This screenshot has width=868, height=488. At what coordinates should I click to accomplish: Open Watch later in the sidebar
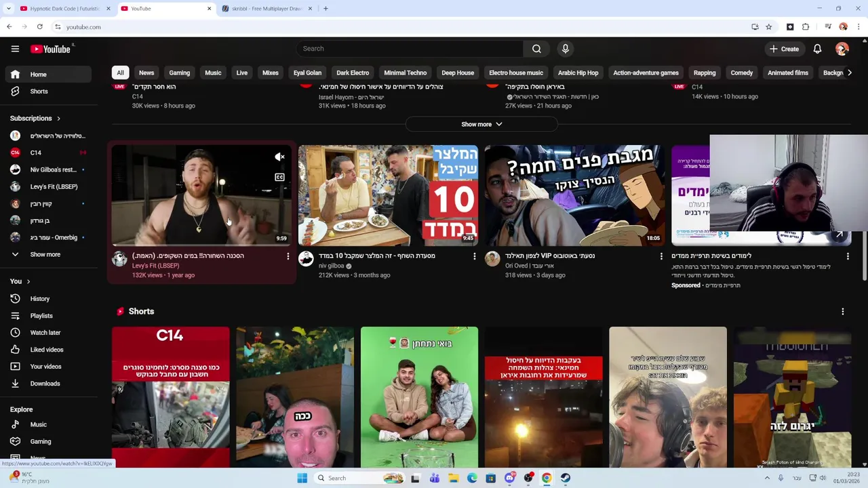(47, 333)
